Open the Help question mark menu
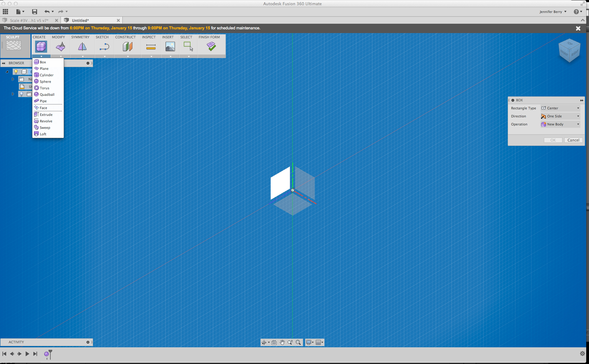 click(576, 12)
